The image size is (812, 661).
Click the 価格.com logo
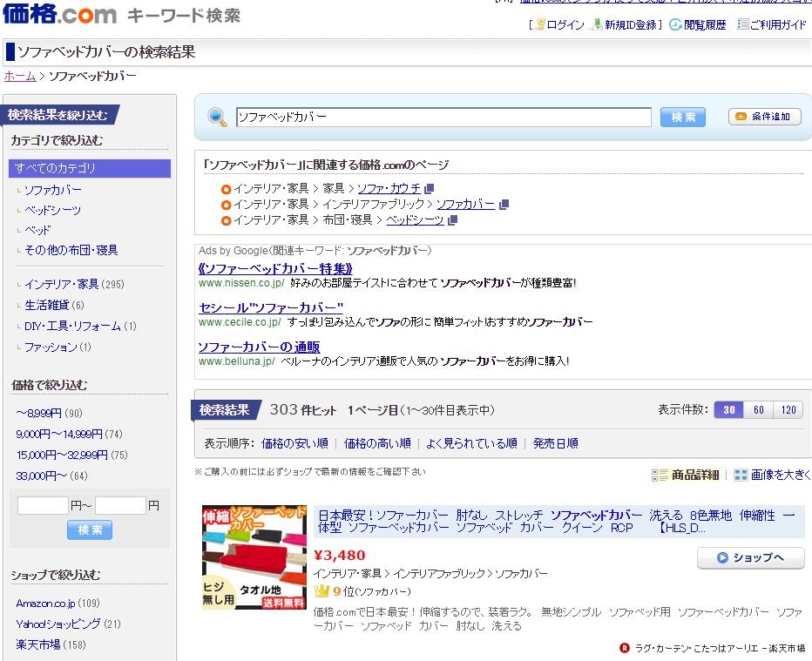59,13
